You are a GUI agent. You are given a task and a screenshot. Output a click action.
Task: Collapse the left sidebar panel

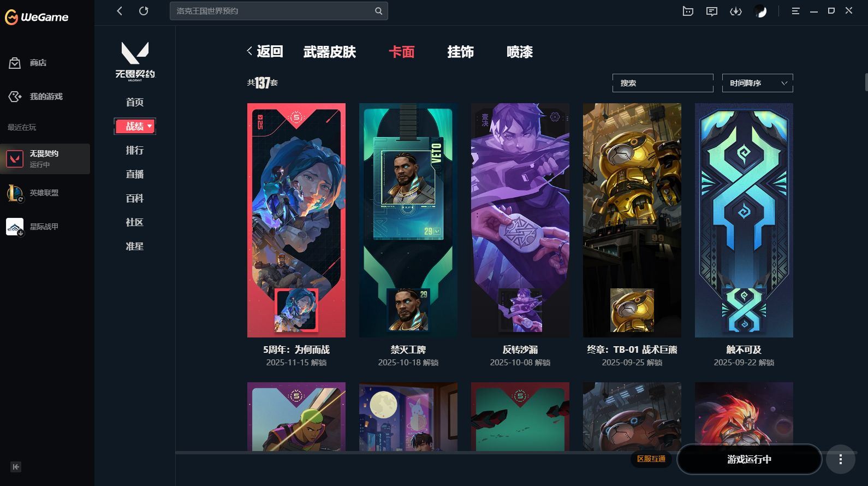click(16, 467)
